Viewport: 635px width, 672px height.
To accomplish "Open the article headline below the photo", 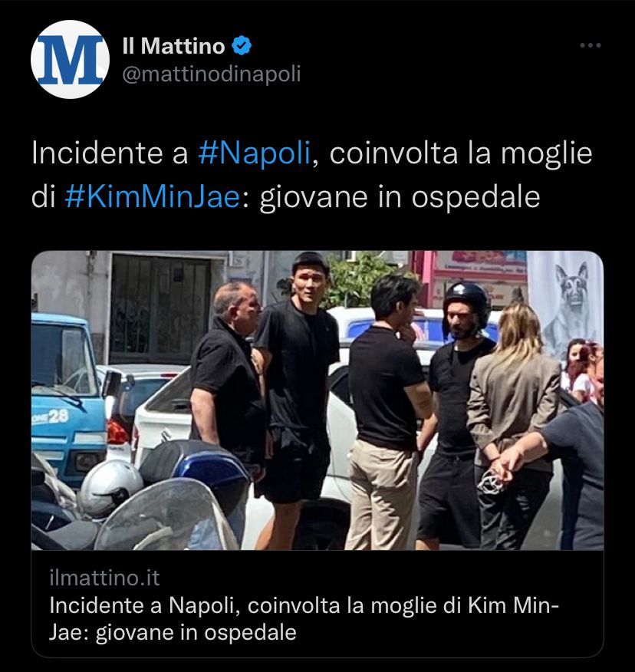I will tap(304, 619).
